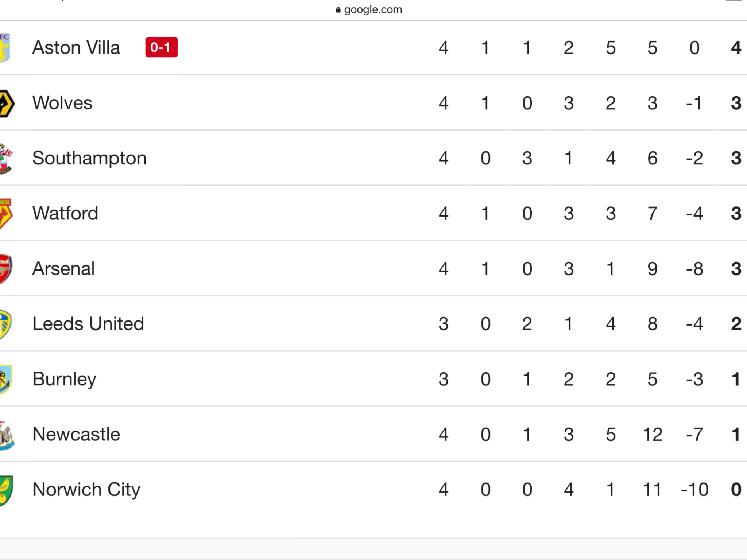Click the Southampton club crest
This screenshot has width=747, height=560.
6,159
